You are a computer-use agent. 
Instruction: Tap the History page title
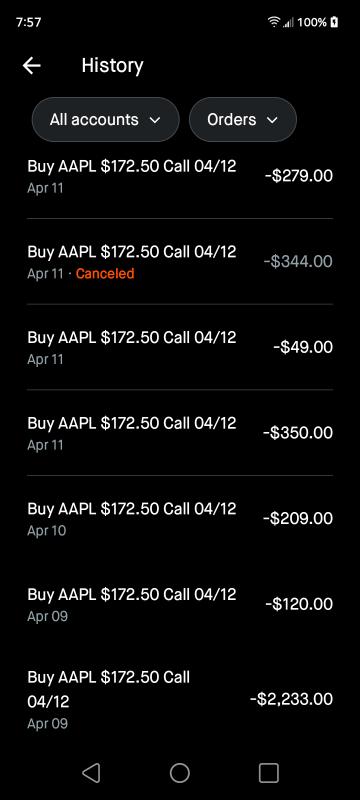pos(112,65)
